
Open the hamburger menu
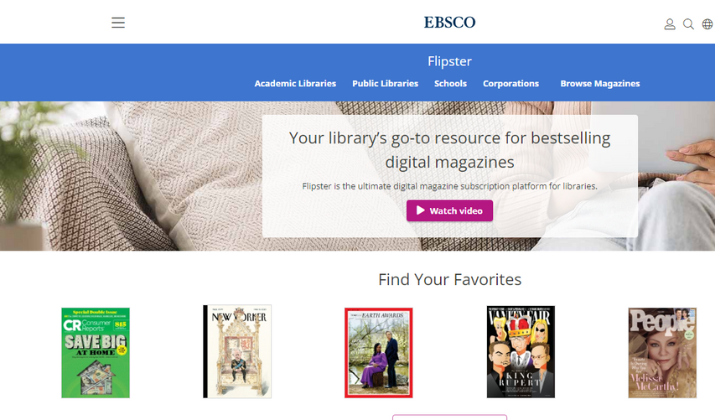click(x=118, y=22)
